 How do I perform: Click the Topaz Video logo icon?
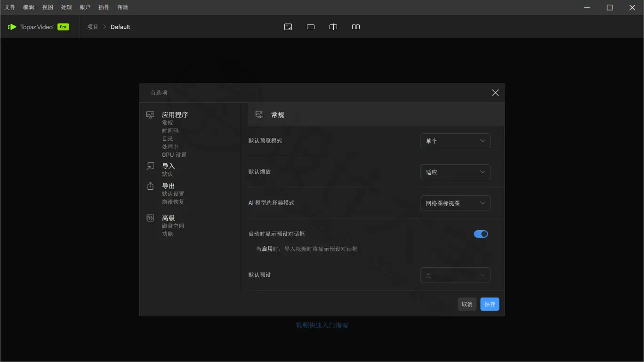click(x=12, y=27)
